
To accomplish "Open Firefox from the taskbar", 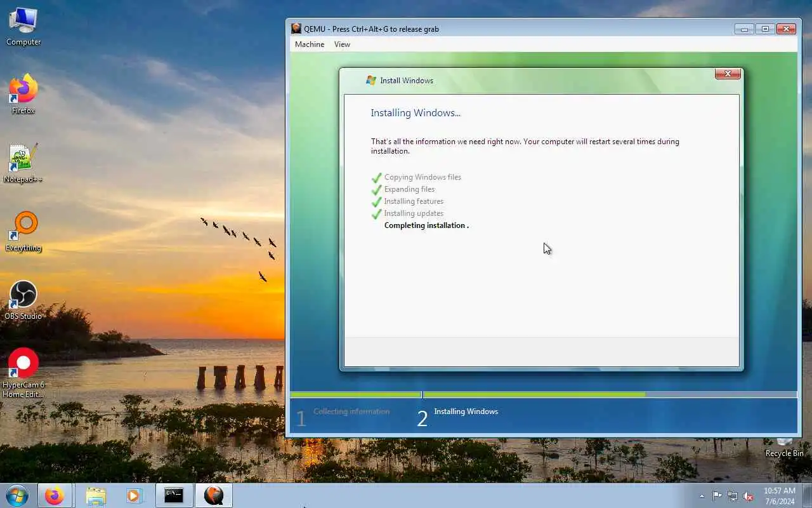I will coord(54,495).
